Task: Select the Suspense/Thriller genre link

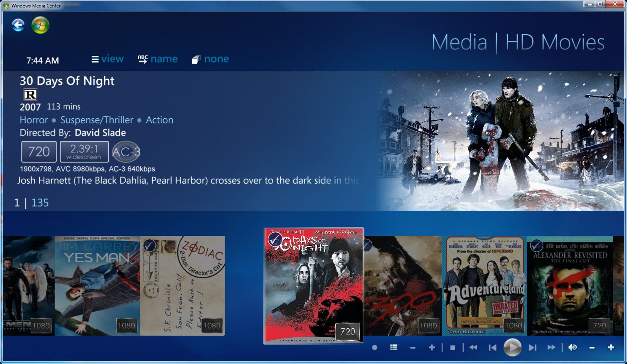Action: (97, 120)
